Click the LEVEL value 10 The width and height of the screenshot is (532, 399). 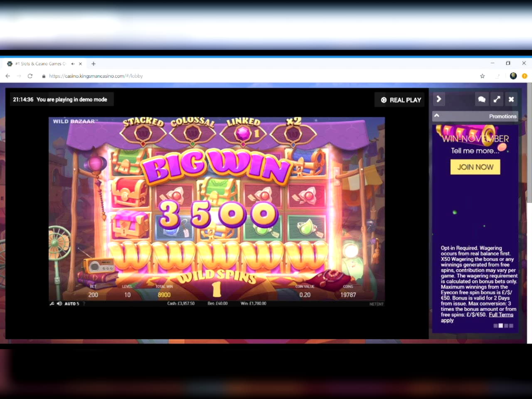click(127, 295)
